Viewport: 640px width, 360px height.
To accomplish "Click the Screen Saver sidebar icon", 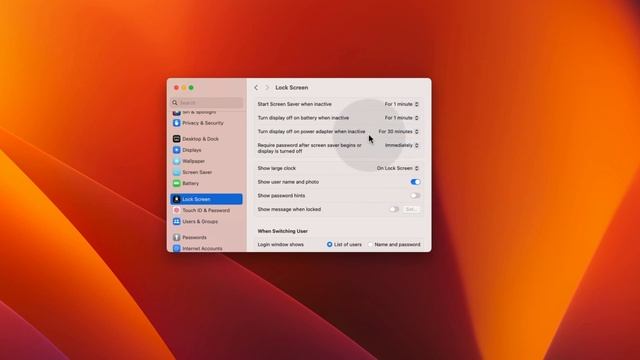I will tap(176, 172).
